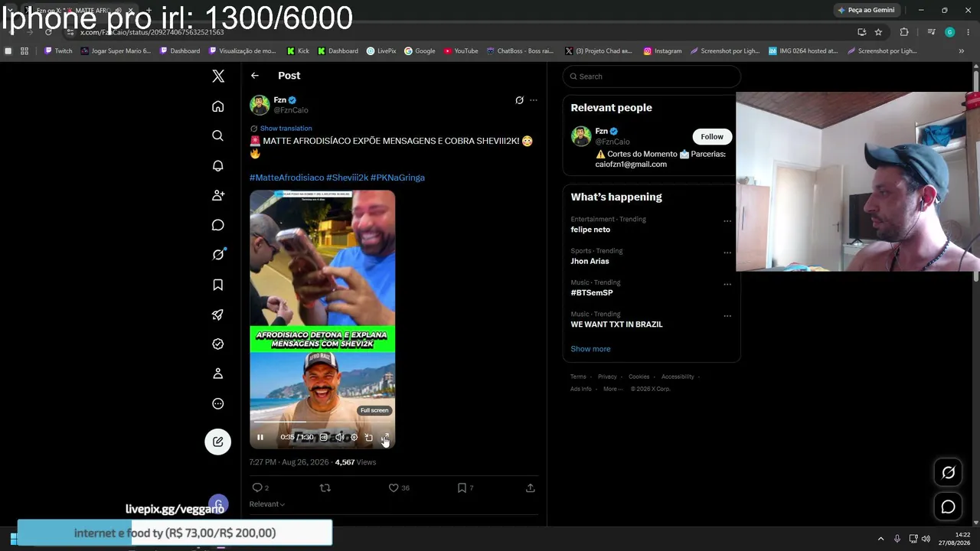The height and width of the screenshot is (551, 980).
Task: Toggle video captions (CC)
Action: 324,438
